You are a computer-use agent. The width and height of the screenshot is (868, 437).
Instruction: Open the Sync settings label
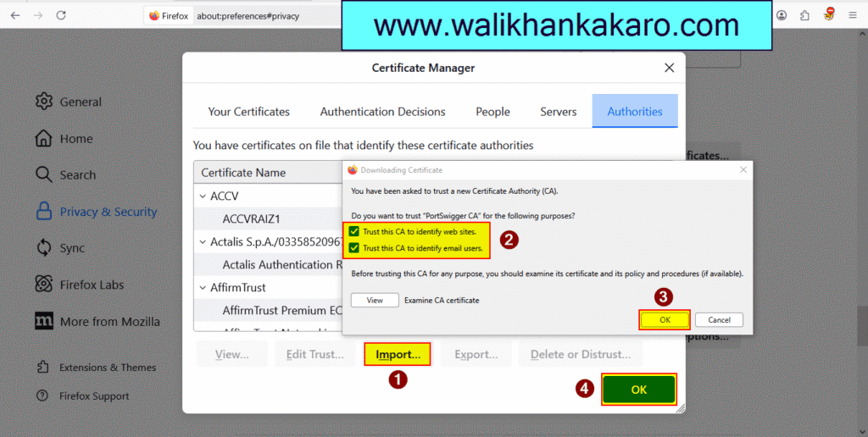tap(73, 248)
